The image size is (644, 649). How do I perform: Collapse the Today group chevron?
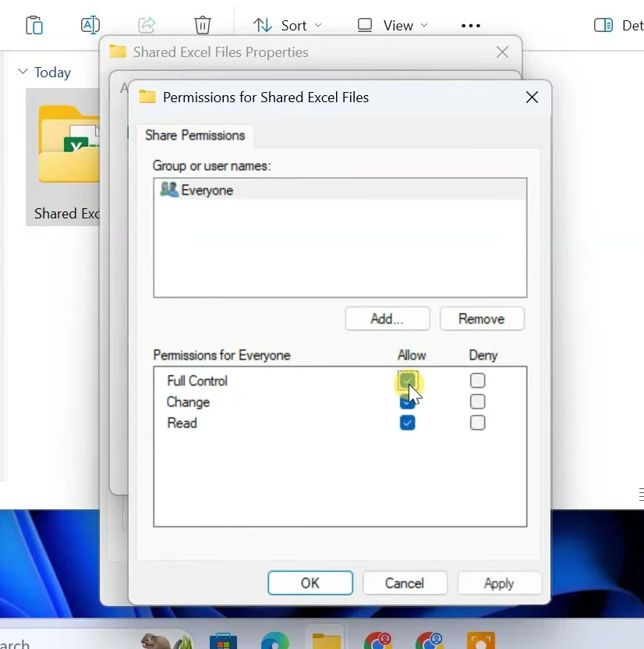(x=23, y=72)
